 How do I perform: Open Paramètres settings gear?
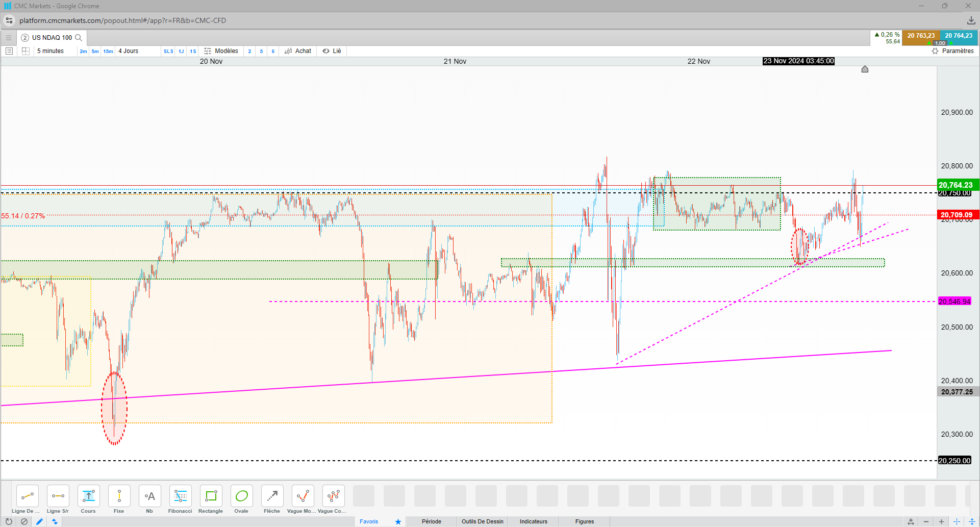coord(952,51)
